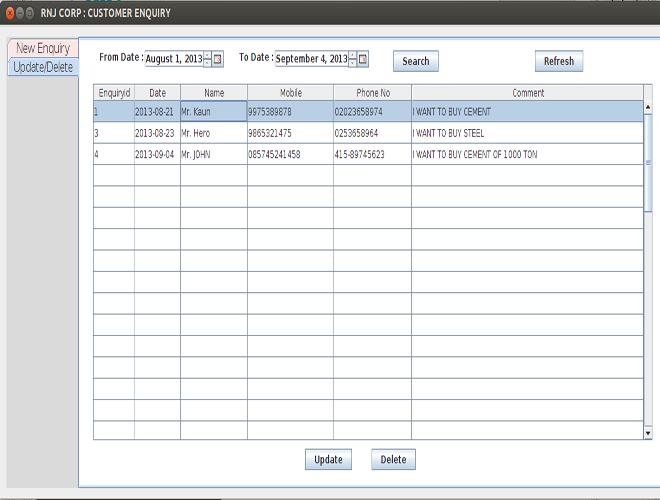This screenshot has width=660, height=500.
Task: Click date cell 2013-08-21
Action: (157, 112)
